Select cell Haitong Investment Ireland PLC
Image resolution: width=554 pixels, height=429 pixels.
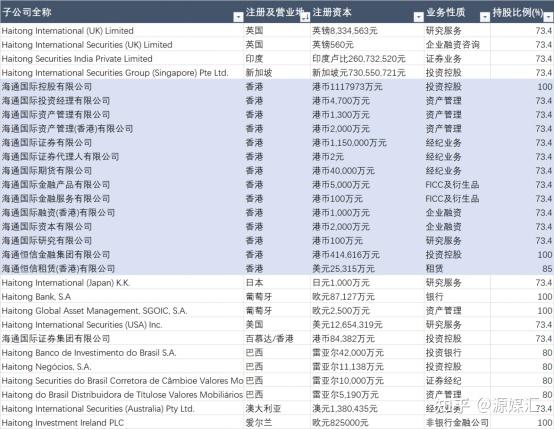point(122,423)
